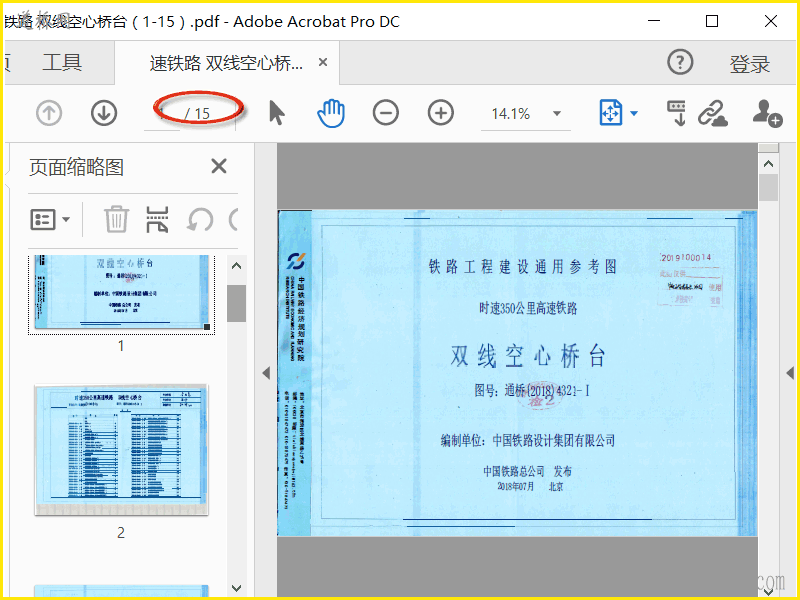Collapse left navigation pane arrow
The width and height of the screenshot is (800, 600).
(x=266, y=373)
